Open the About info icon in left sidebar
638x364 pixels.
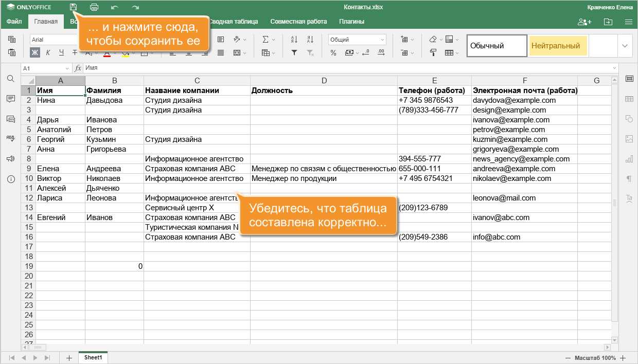(10, 179)
